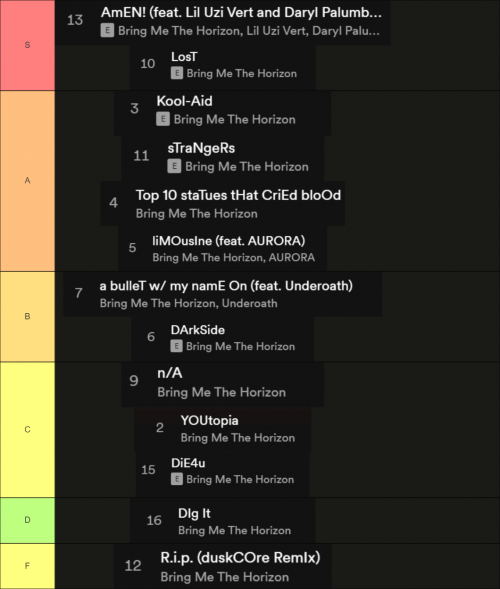Select the YOUtopia track tile
The image size is (500, 589).
(x=223, y=429)
